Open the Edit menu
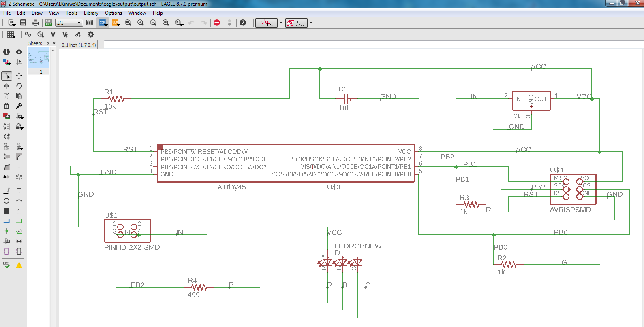The height and width of the screenshot is (327, 644). [21, 13]
